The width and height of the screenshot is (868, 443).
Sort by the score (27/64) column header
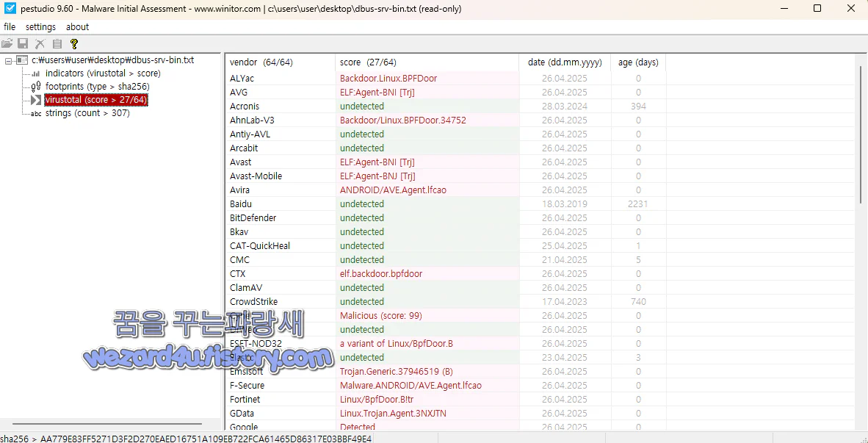tap(366, 62)
